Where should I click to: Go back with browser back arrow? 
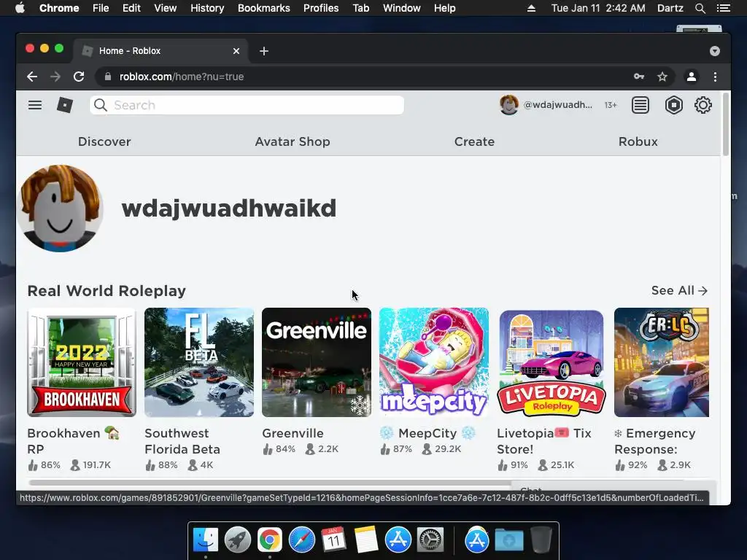(32, 77)
